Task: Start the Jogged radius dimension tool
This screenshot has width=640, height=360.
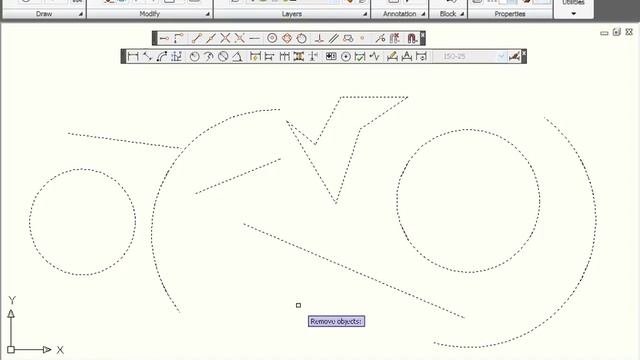Action: (x=209, y=56)
